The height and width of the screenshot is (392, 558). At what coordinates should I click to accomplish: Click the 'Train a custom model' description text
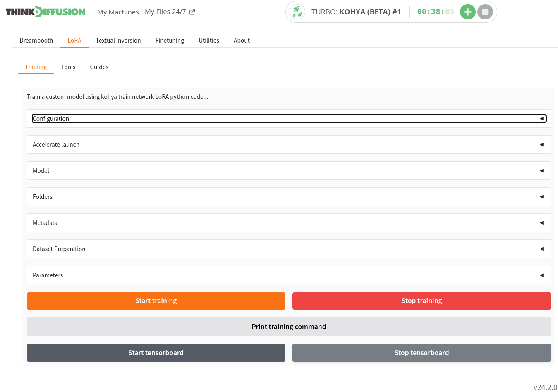coord(117,96)
